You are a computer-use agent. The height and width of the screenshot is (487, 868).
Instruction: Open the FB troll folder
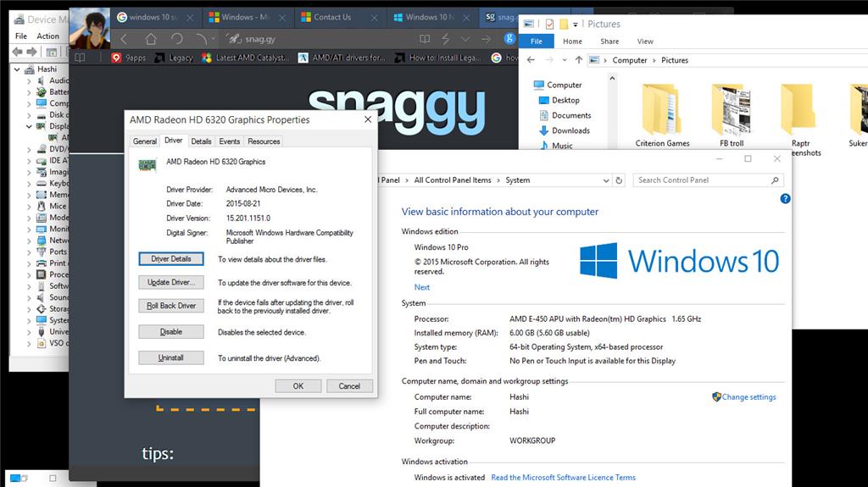click(x=732, y=116)
